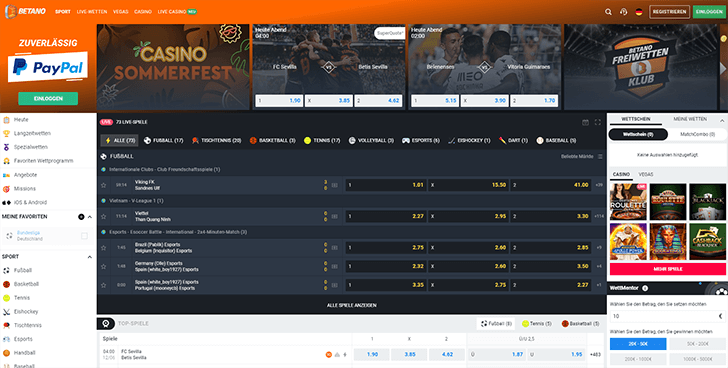Open Missions target icon in sidebar
The width and height of the screenshot is (728, 368).
(x=6, y=189)
